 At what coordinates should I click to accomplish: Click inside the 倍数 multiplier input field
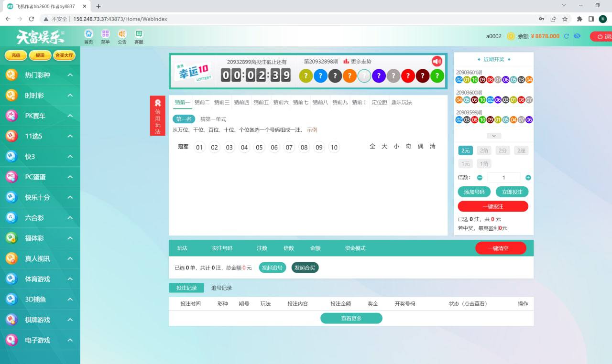504,177
